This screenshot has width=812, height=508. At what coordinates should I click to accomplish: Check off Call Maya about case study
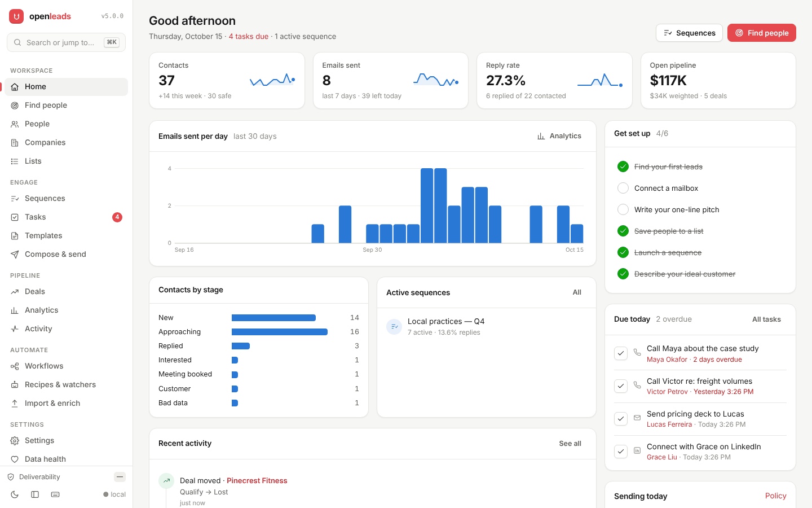(x=621, y=353)
